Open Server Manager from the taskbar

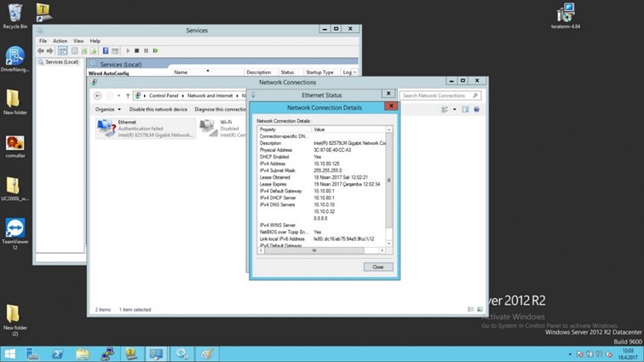click(x=32, y=353)
